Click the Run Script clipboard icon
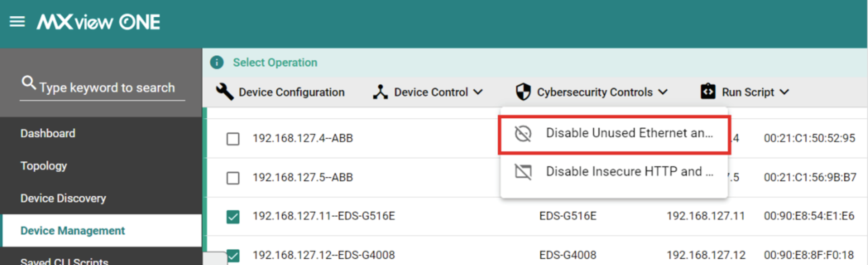This screenshot has width=868, height=265. tap(708, 91)
